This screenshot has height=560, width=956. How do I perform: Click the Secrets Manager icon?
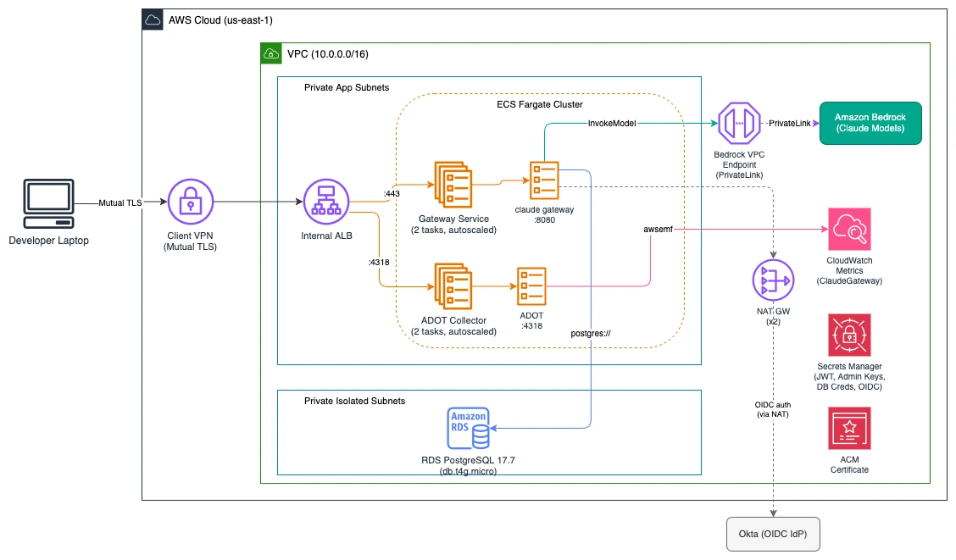coord(849,335)
